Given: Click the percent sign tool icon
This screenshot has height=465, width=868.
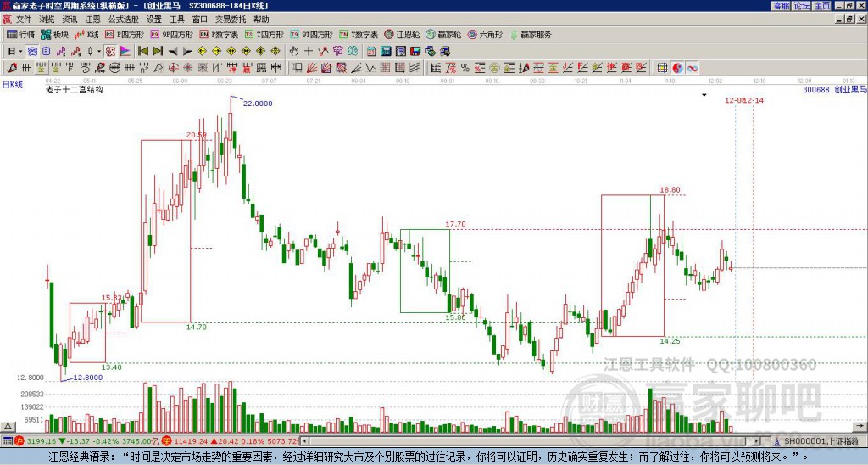Looking at the screenshot, I should pyautogui.click(x=465, y=68).
